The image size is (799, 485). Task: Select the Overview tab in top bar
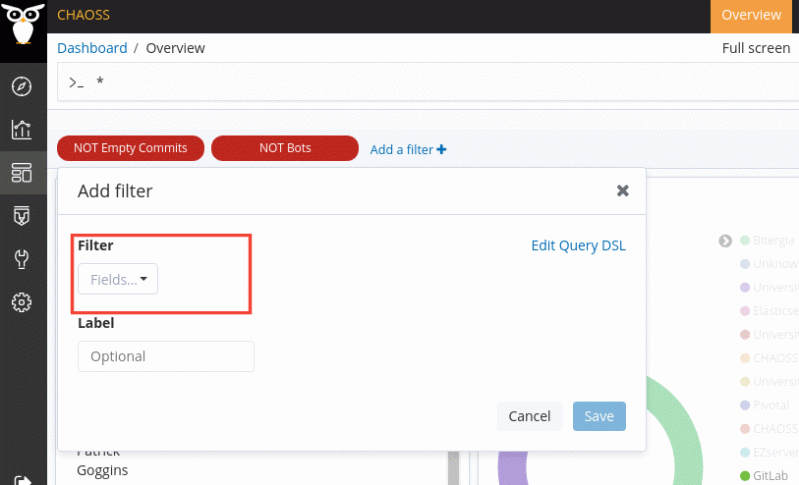click(751, 15)
